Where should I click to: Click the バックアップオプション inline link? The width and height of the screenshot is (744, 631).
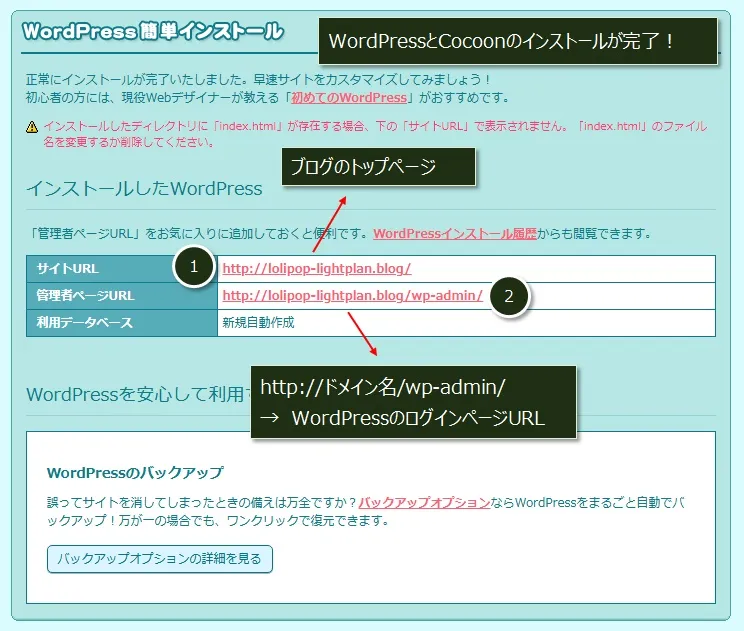click(x=424, y=502)
